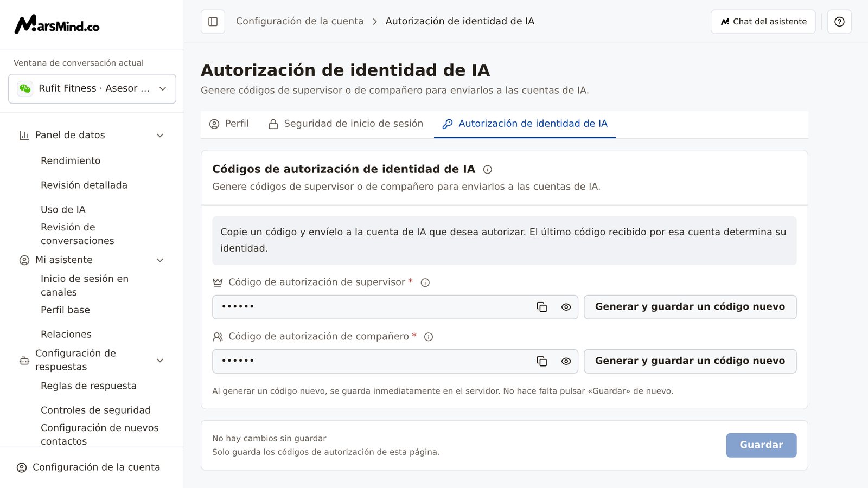Click info icon beside Códigos de autorización heading
Image resolution: width=868 pixels, height=488 pixels.
coord(487,169)
